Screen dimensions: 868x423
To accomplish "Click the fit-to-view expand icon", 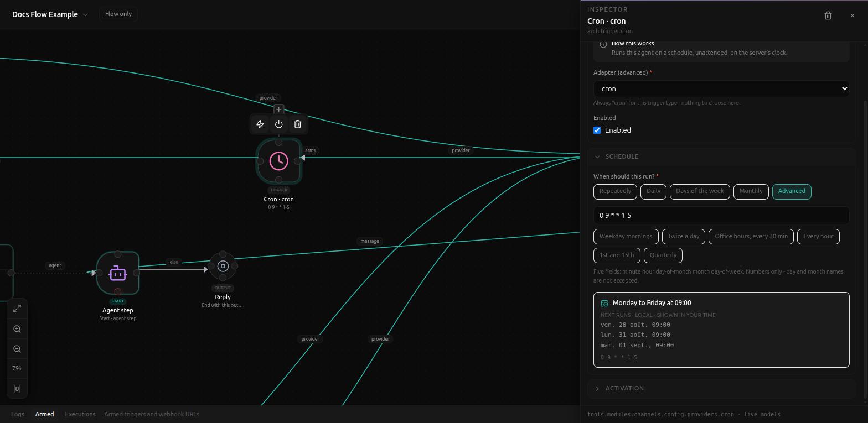I will coord(17,309).
